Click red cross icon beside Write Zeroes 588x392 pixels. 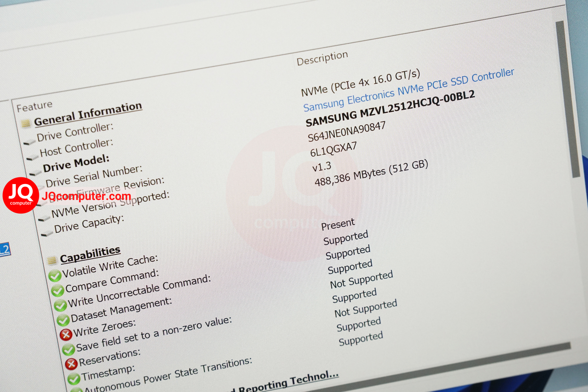point(66,334)
